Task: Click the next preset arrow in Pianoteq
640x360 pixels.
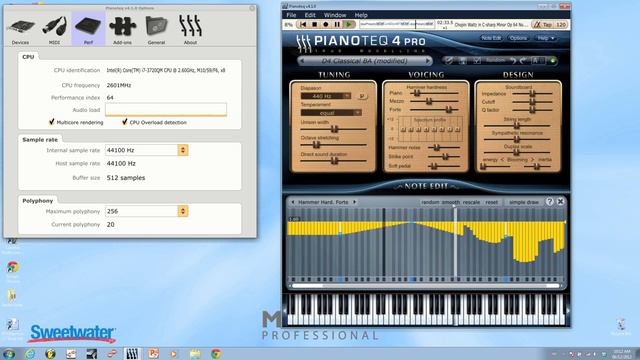Action: (x=428, y=61)
